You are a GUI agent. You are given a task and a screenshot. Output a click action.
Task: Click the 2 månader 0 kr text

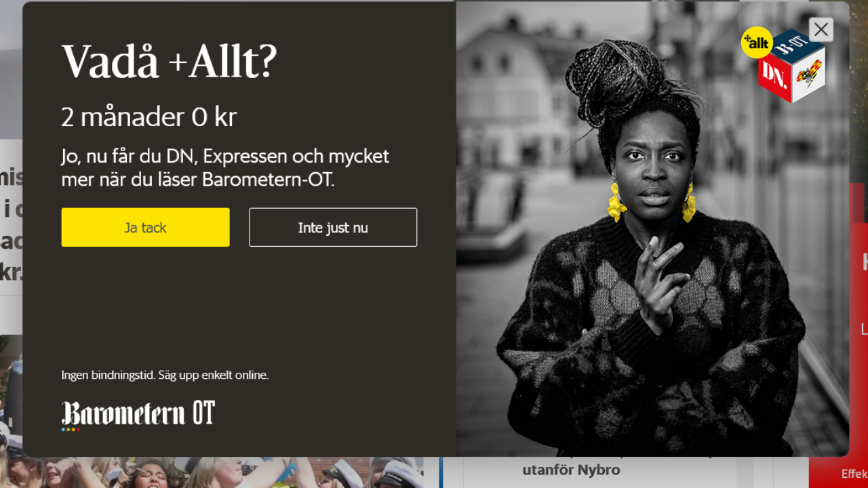(x=149, y=117)
